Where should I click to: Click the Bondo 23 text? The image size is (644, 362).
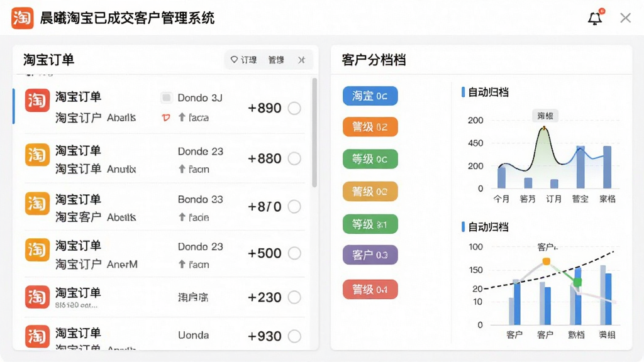201,199
